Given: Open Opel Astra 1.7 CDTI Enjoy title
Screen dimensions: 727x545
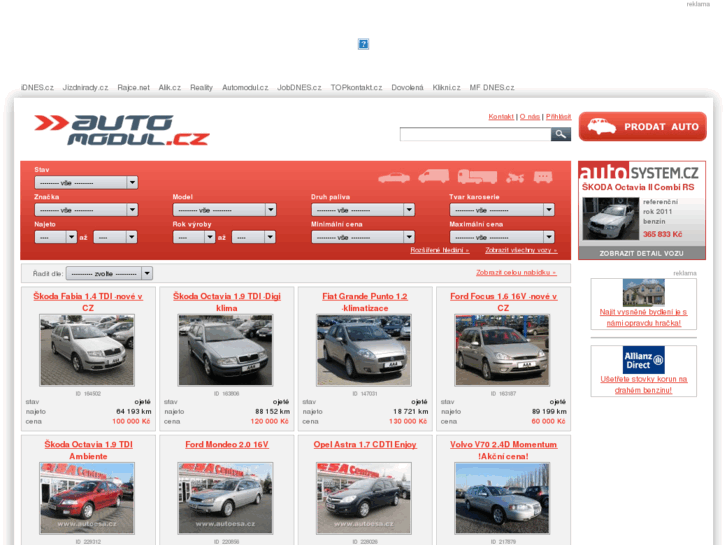Looking at the screenshot, I should 365,444.
